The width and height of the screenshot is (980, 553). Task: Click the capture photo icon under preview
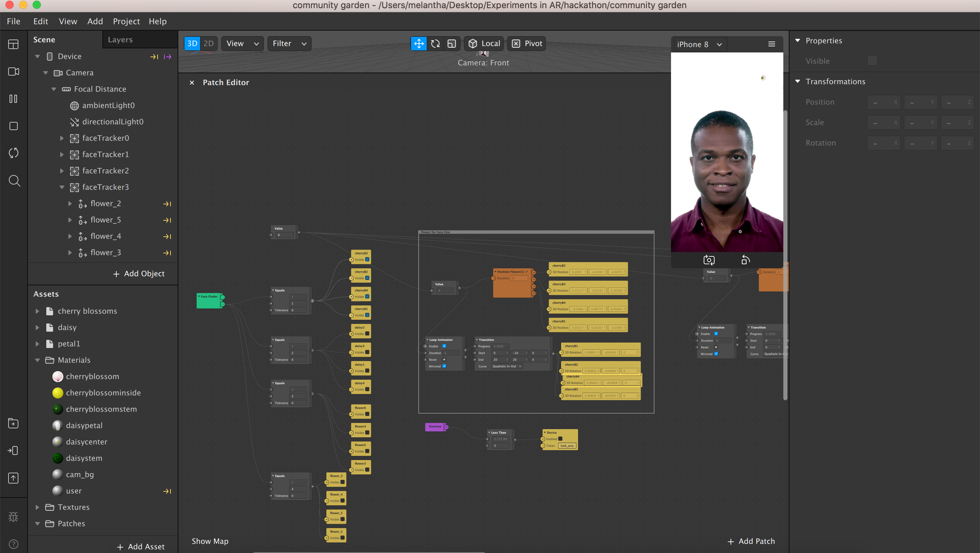coord(709,260)
